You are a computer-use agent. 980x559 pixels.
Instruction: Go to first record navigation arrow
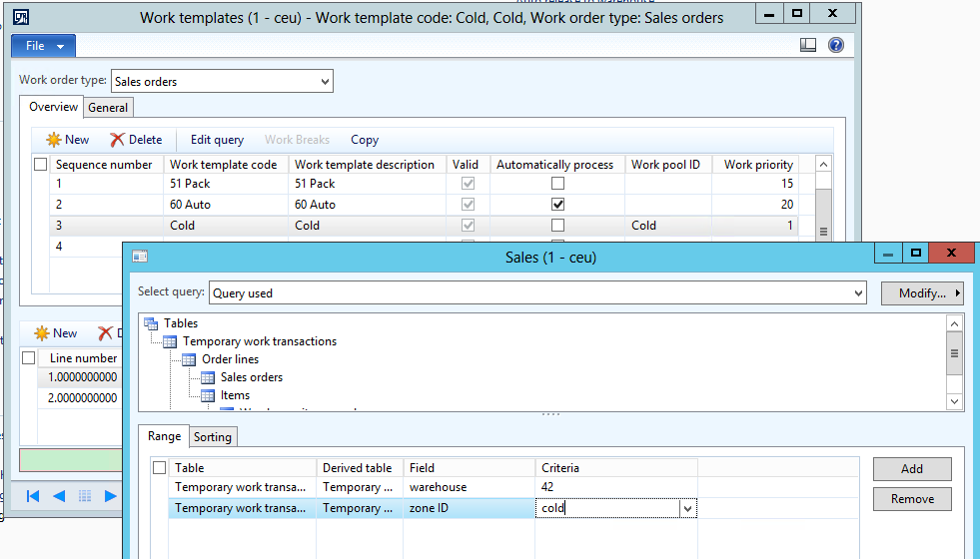point(33,496)
